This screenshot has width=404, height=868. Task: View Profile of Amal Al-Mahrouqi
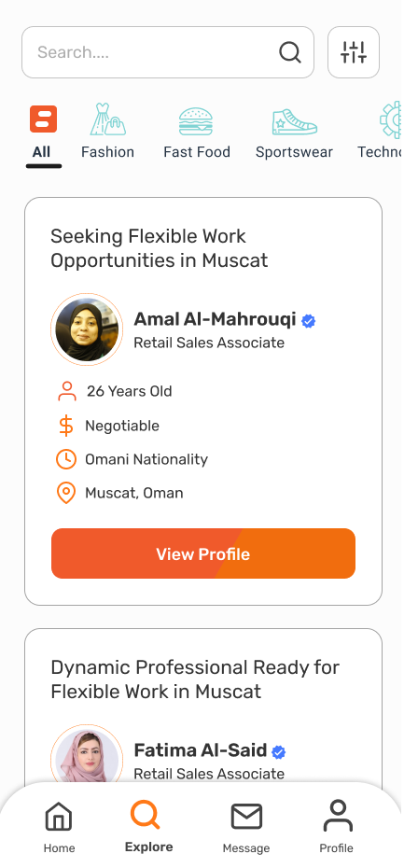[x=203, y=553]
